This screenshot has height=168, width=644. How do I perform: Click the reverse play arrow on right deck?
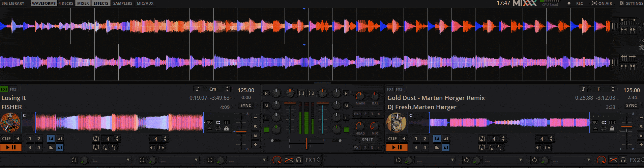click(404, 139)
